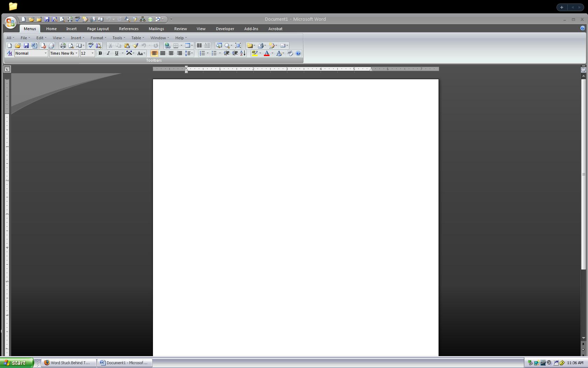Click the Increase Indent icon

tap(235, 53)
